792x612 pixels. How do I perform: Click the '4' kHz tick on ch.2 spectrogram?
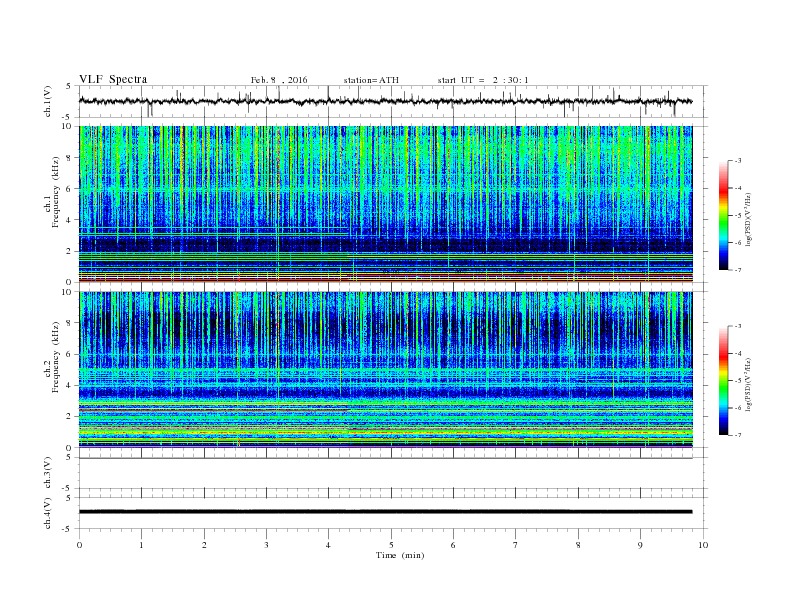pos(69,385)
